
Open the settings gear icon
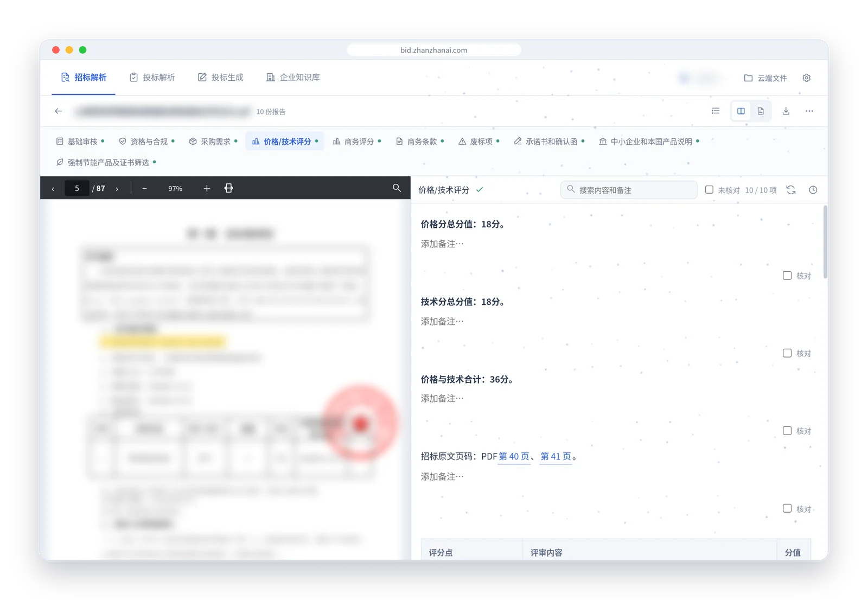pos(807,78)
